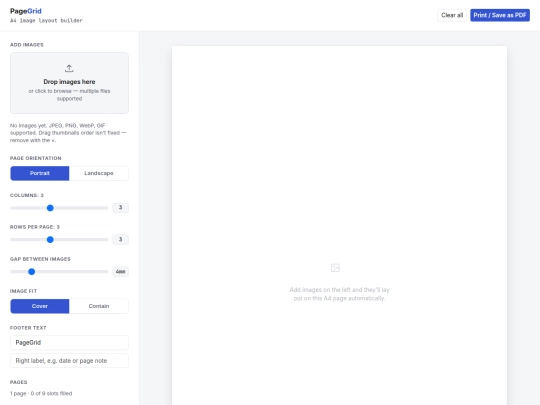Click Print / Save as PDF button

[500, 15]
